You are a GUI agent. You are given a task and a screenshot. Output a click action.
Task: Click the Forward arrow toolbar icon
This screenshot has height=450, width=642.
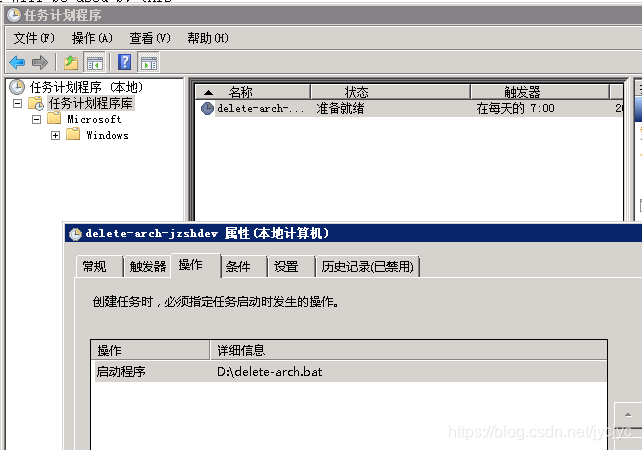40,63
